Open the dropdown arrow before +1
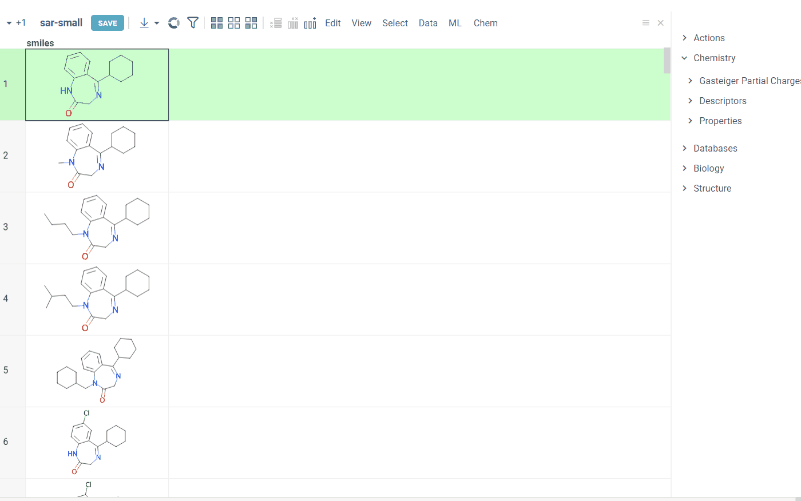Image resolution: width=801 pixels, height=501 pixels. (9, 23)
